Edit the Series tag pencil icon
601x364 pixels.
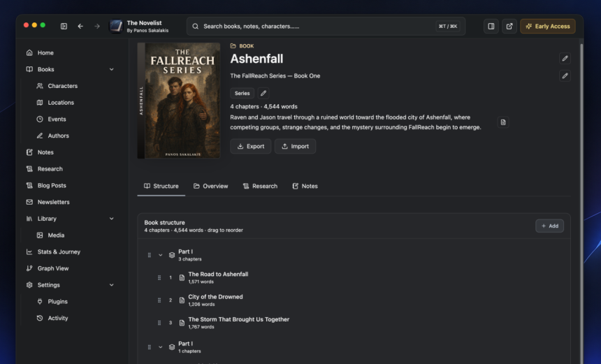(263, 93)
